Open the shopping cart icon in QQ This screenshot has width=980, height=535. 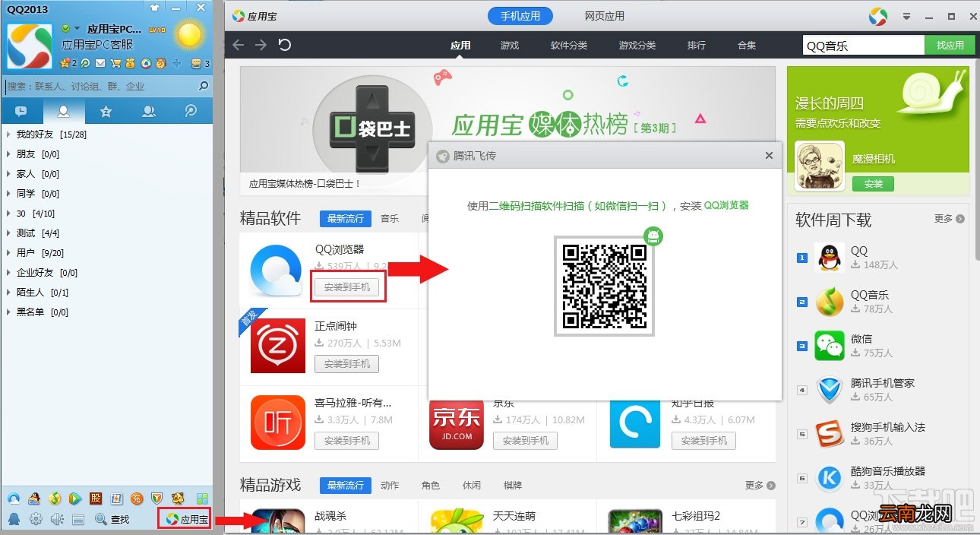pyautogui.click(x=115, y=63)
